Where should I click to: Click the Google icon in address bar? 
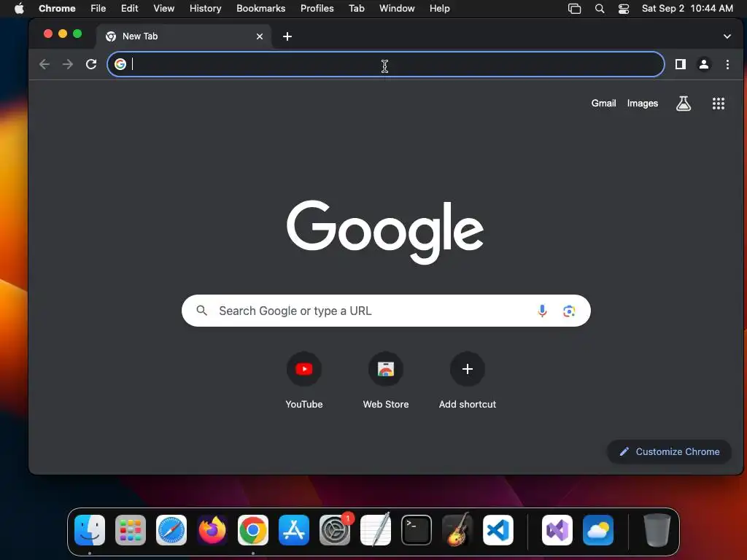click(120, 64)
